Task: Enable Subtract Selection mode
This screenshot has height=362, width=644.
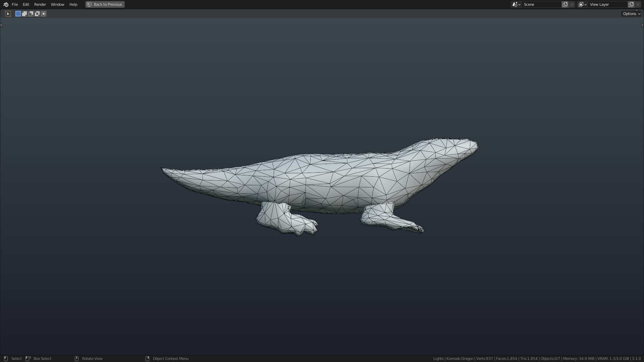Action: coord(31,14)
